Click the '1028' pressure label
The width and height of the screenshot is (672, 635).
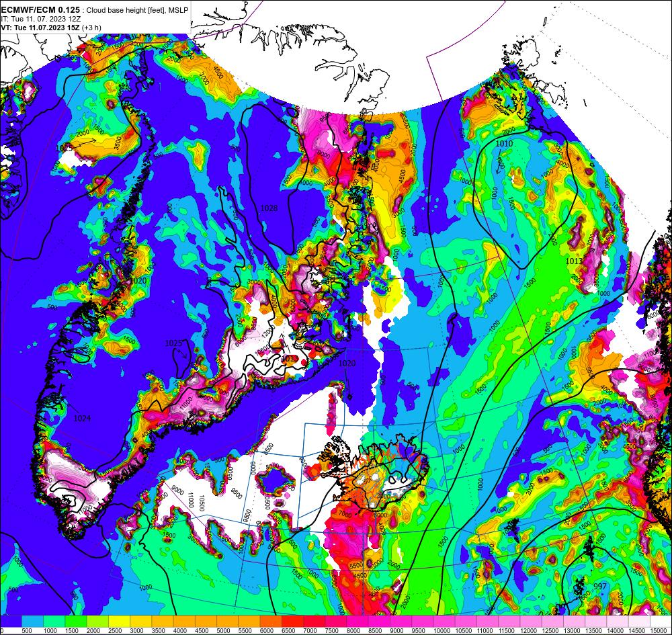[x=269, y=208]
